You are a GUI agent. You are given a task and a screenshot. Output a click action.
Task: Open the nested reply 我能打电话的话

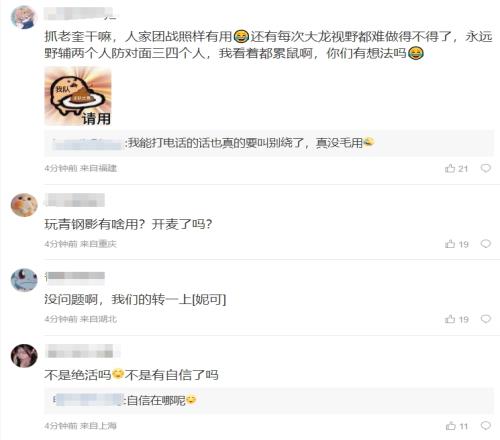(269, 143)
